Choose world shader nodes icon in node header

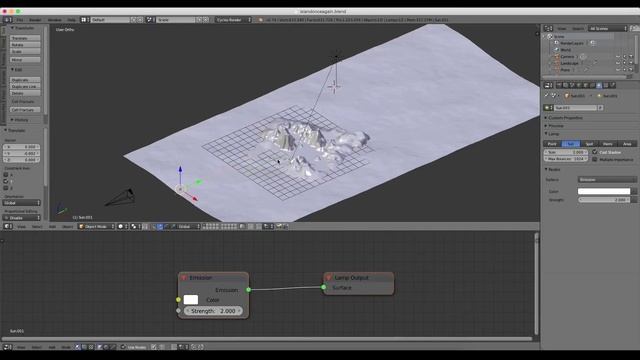coord(106,347)
